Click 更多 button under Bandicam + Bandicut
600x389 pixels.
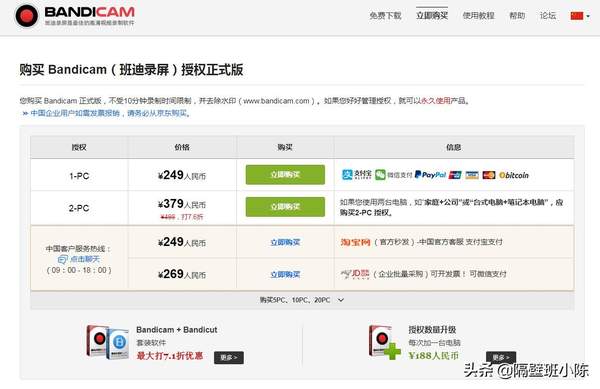(229, 358)
